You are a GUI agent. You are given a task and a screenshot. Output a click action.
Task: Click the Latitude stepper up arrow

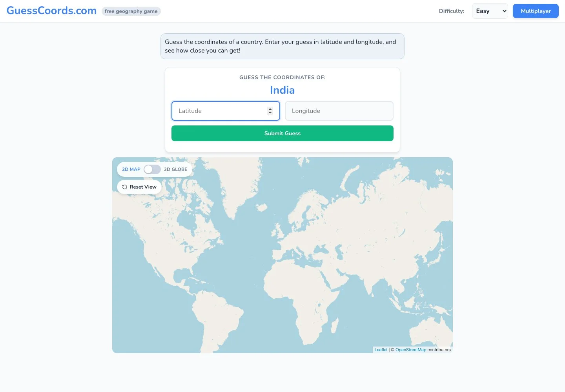coord(270,109)
